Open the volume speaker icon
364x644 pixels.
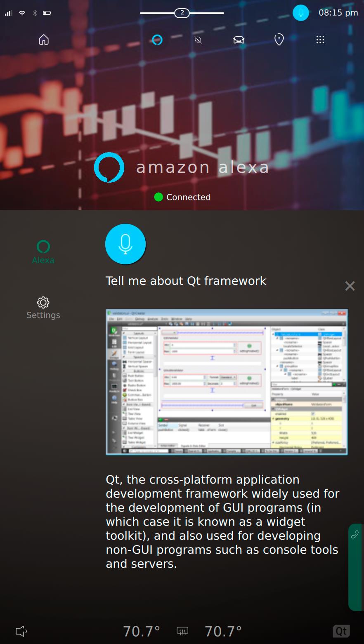point(21,631)
